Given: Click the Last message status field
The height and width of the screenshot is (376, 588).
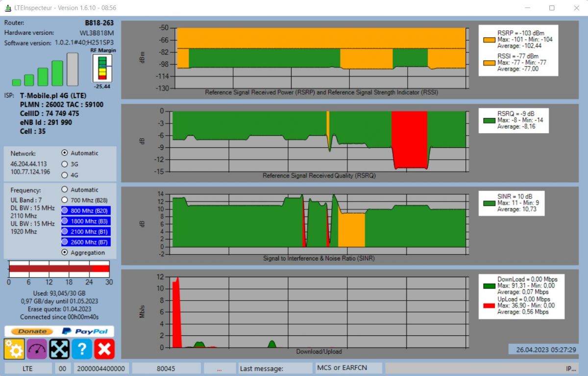Looking at the screenshot, I should click(275, 368).
